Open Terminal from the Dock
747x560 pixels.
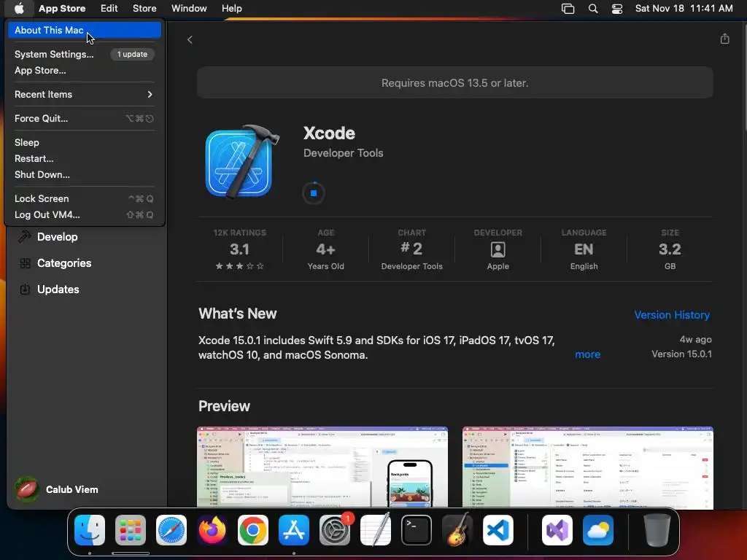pyautogui.click(x=417, y=530)
